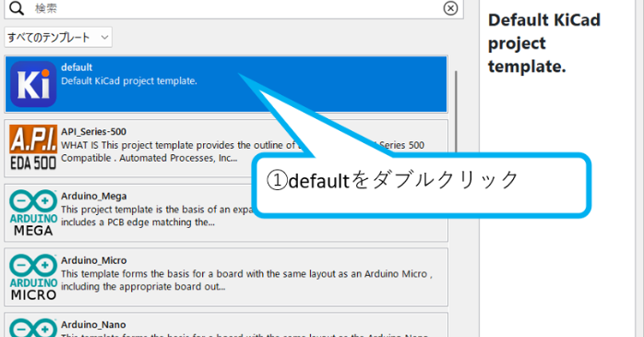Select the default KiCad template row
This screenshot has width=644, height=337.
tap(226, 84)
